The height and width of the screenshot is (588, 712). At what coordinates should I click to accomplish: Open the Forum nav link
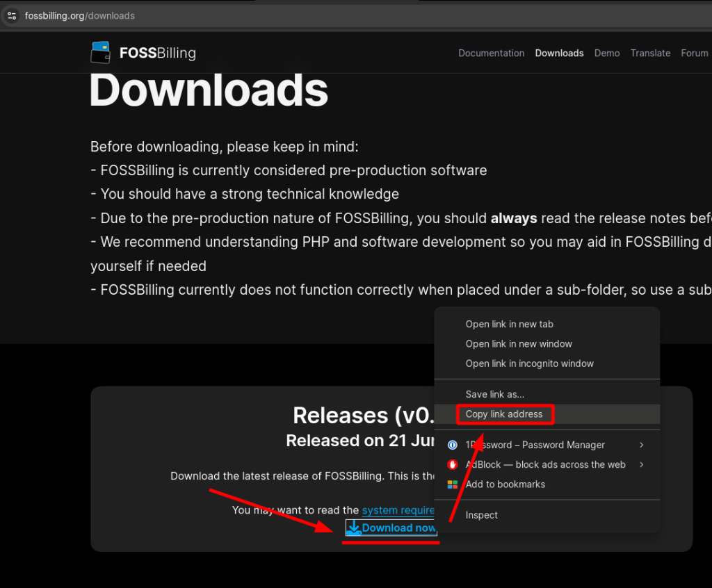pyautogui.click(x=695, y=53)
